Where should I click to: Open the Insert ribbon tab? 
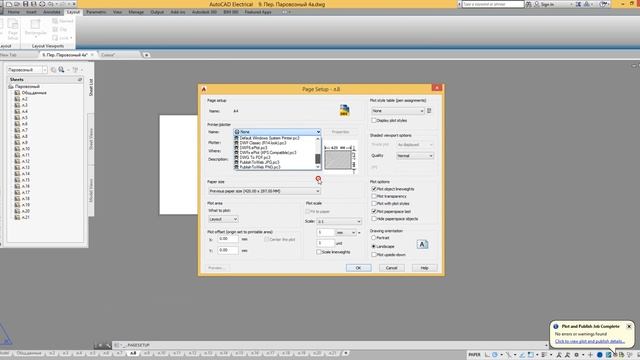tap(31, 12)
